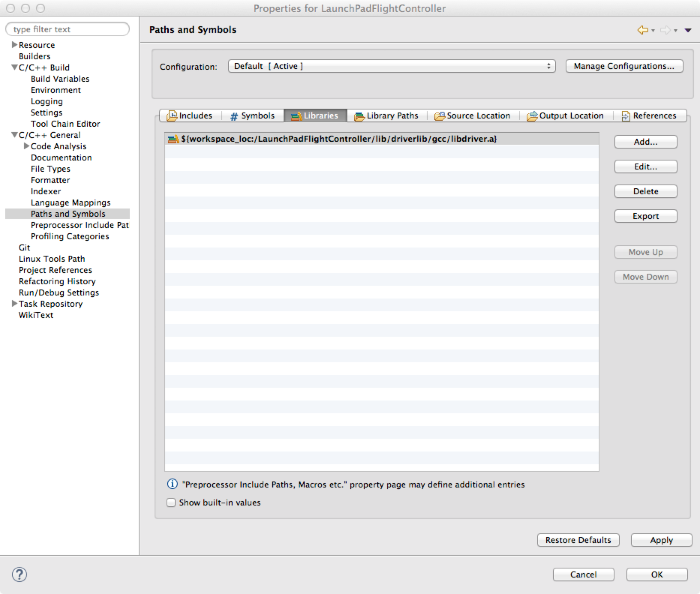The image size is (700, 594).
Task: Click the Add... button
Action: pos(645,142)
